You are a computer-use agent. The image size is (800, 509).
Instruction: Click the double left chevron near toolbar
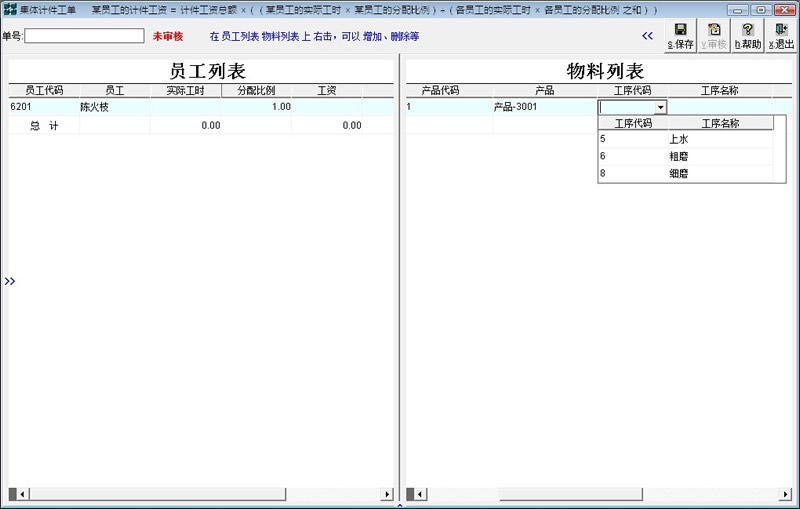647,36
